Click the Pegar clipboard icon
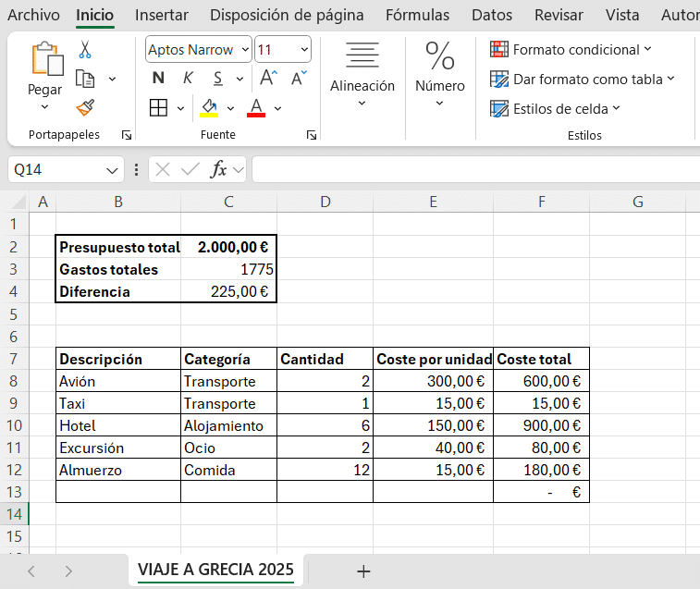This screenshot has width=700, height=589. [x=47, y=58]
